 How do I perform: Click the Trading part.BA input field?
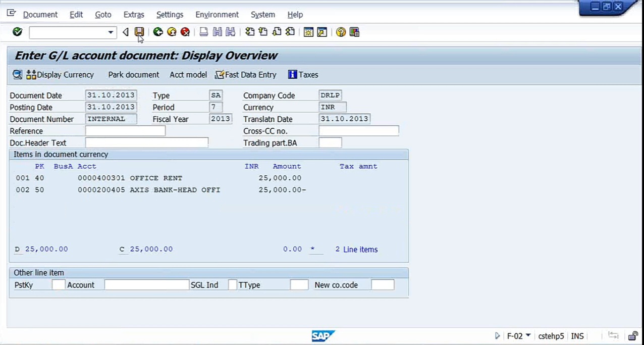coord(330,143)
